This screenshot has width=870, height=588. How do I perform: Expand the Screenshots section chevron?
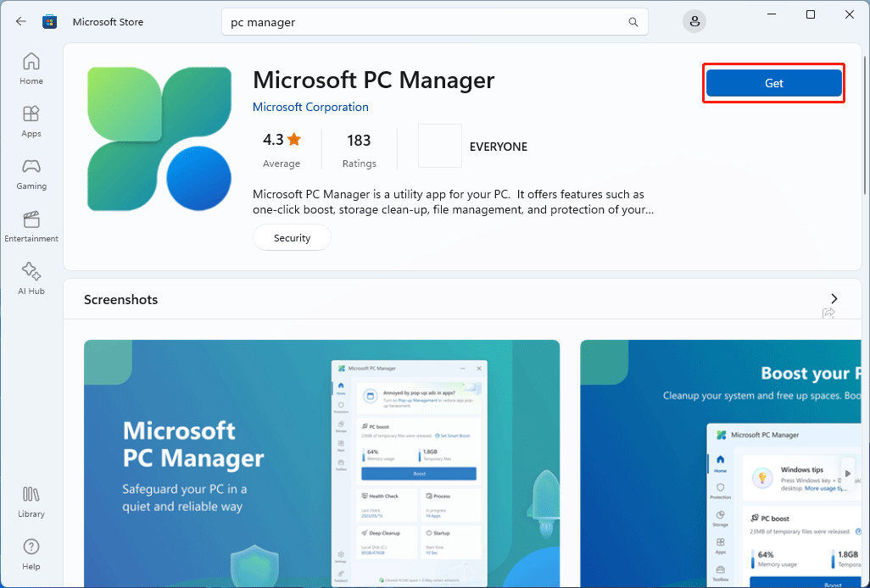point(834,299)
